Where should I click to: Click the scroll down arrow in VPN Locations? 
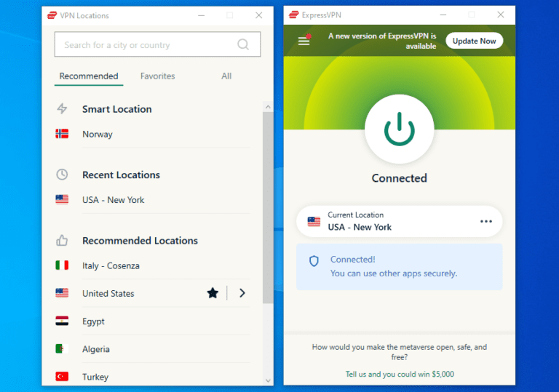click(268, 380)
